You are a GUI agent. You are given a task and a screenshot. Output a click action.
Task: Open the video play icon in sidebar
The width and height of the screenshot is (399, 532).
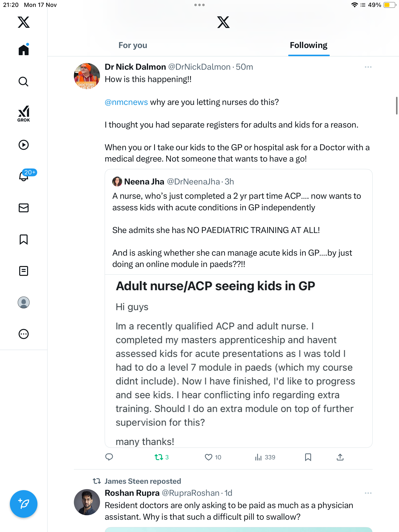click(24, 145)
